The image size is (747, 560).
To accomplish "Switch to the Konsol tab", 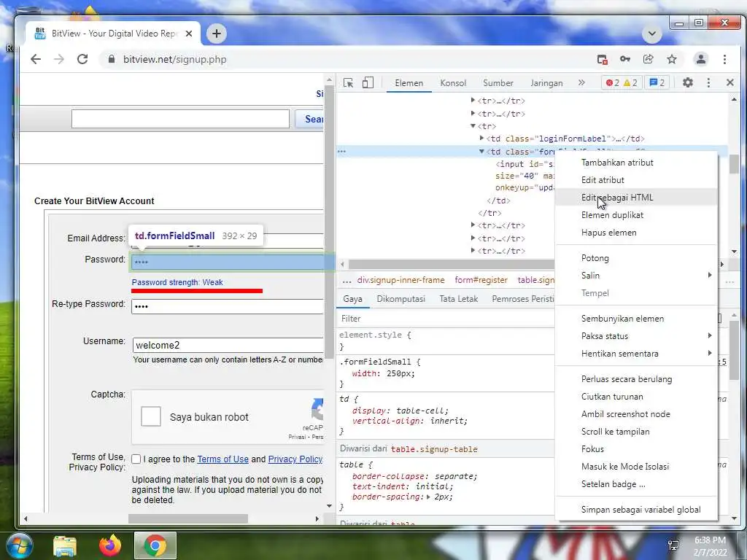I will (452, 83).
